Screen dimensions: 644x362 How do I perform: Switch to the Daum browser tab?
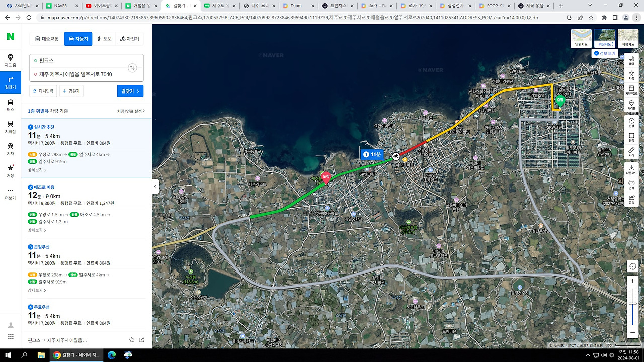[299, 6]
